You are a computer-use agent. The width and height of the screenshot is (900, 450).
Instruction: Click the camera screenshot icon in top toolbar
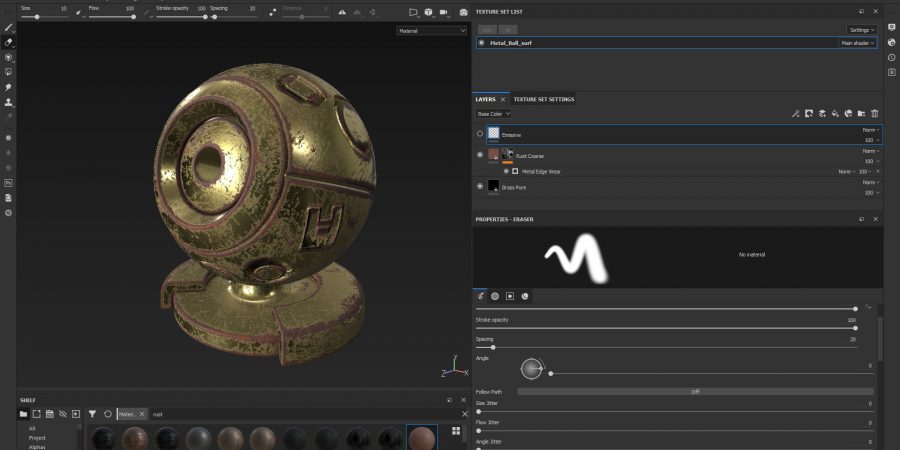pos(463,12)
